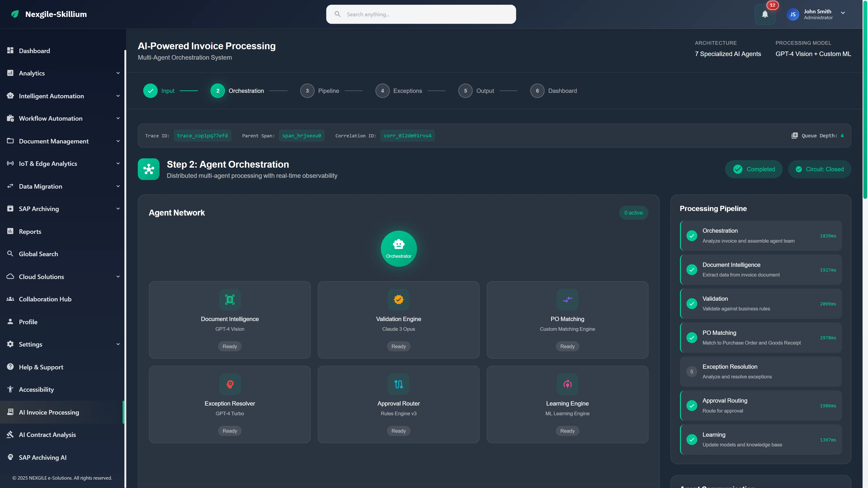Open the notifications bell icon
This screenshot has width=868, height=488.
[x=765, y=14]
